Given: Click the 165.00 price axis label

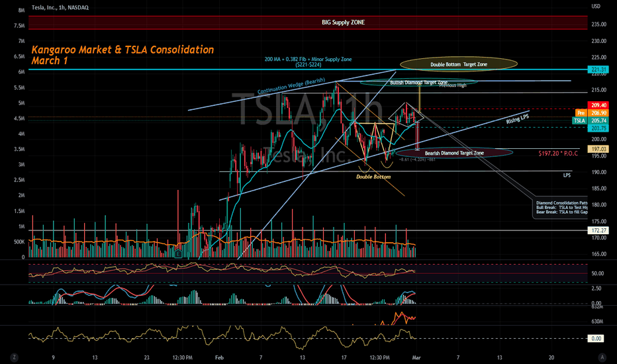Looking at the screenshot, I should click(x=598, y=254).
